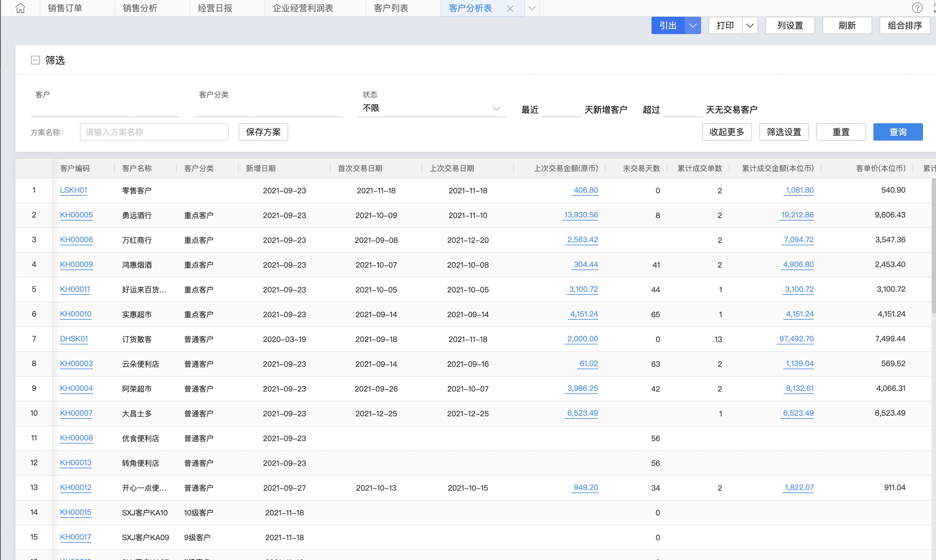Screen dimensions: 936x560
Task: Open the tab list overflow chevron
Action: [532, 8]
